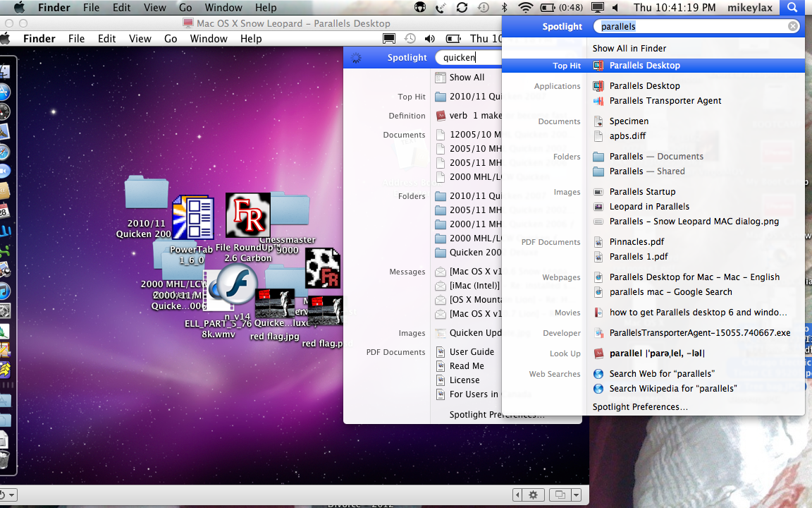This screenshot has width=812, height=508.
Task: Click the host clock Thu 10:41:19 PM
Action: tap(675, 7)
